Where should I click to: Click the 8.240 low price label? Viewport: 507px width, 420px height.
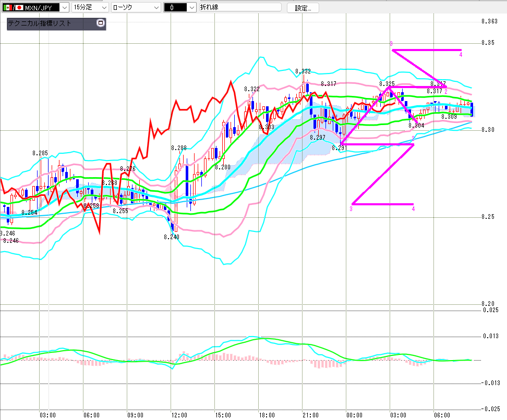[x=171, y=237]
